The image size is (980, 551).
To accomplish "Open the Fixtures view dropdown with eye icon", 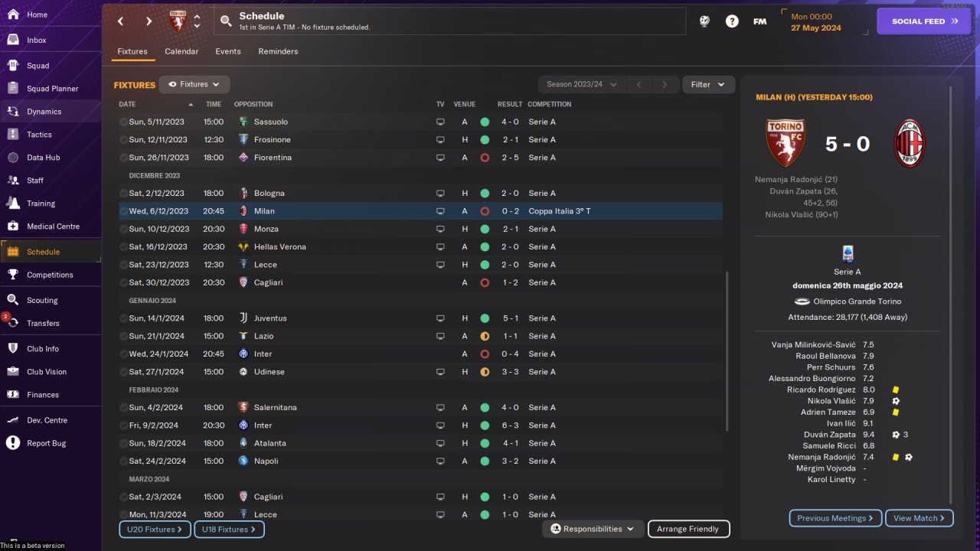I will (x=194, y=84).
